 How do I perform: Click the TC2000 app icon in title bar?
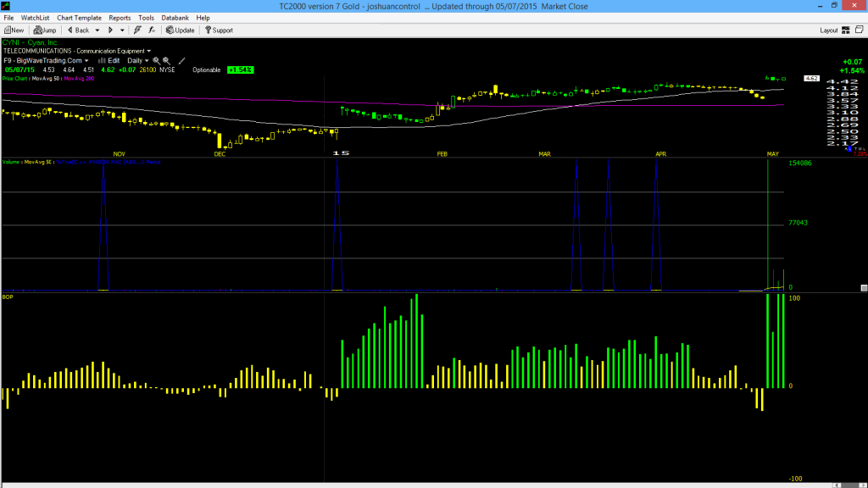(x=6, y=6)
